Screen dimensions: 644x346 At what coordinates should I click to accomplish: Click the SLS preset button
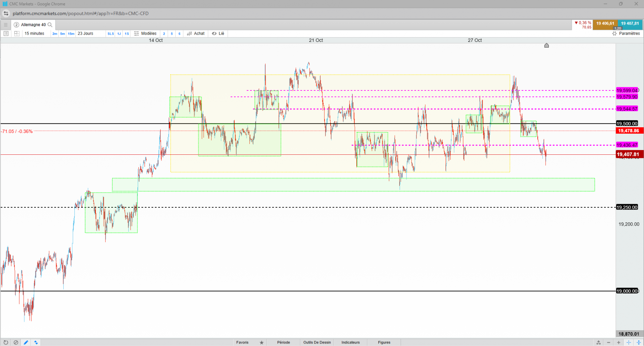tap(111, 34)
